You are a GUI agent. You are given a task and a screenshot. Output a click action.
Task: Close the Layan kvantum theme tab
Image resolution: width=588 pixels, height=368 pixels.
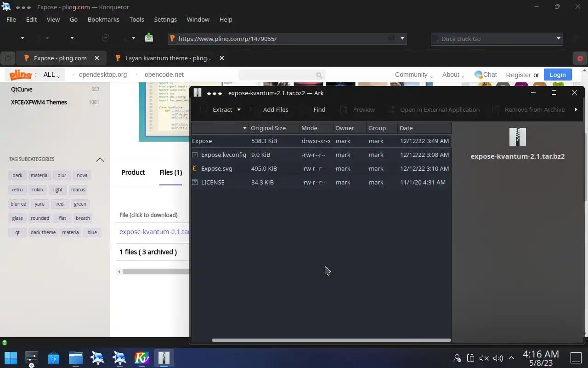pyautogui.click(x=222, y=58)
